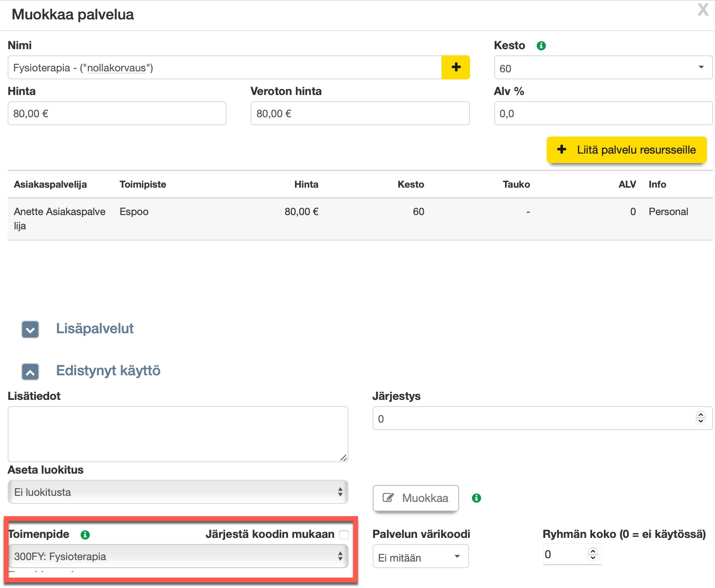Viewport: 715px width, 588px height.
Task: Open the Kesto duration dropdown
Action: [602, 68]
